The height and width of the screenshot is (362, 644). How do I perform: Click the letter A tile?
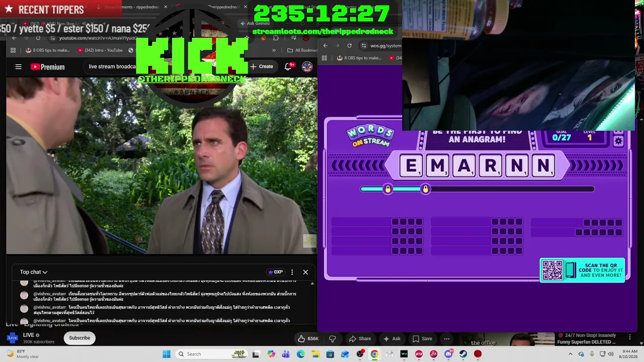464,166
